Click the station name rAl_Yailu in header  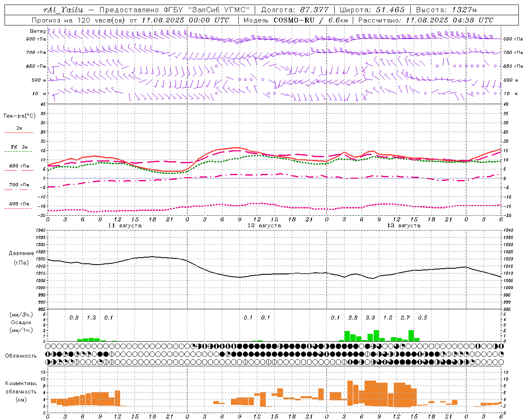63,10
